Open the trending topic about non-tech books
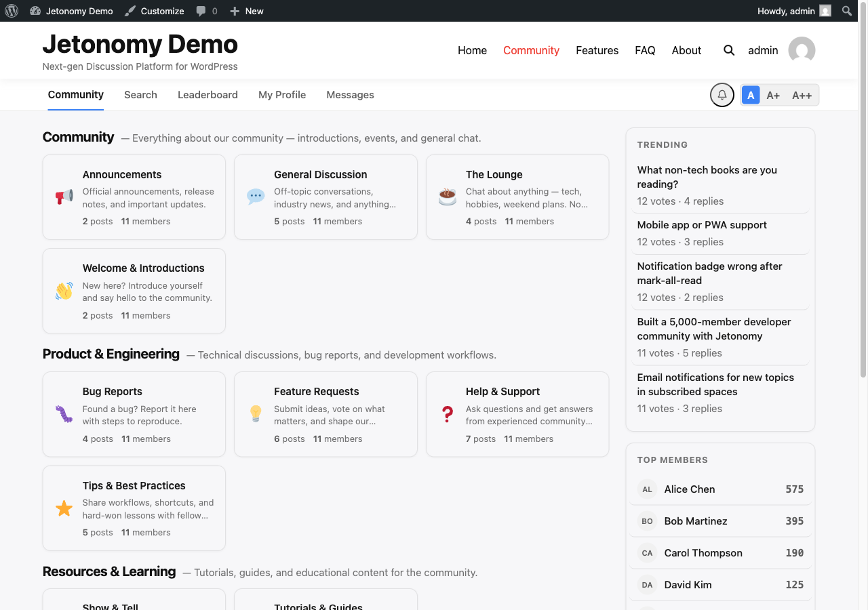This screenshot has width=868, height=610. point(707,177)
